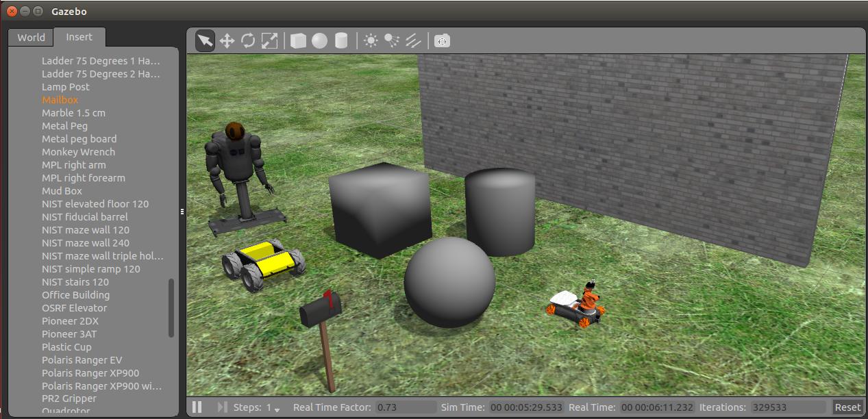This screenshot has width=868, height=419.
Task: Step the simulation forward once
Action: coord(222,407)
